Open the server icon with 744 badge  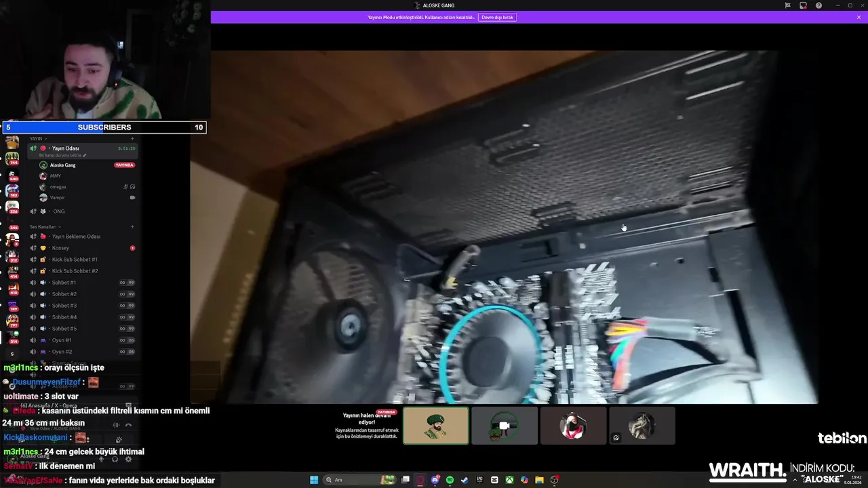[12, 158]
